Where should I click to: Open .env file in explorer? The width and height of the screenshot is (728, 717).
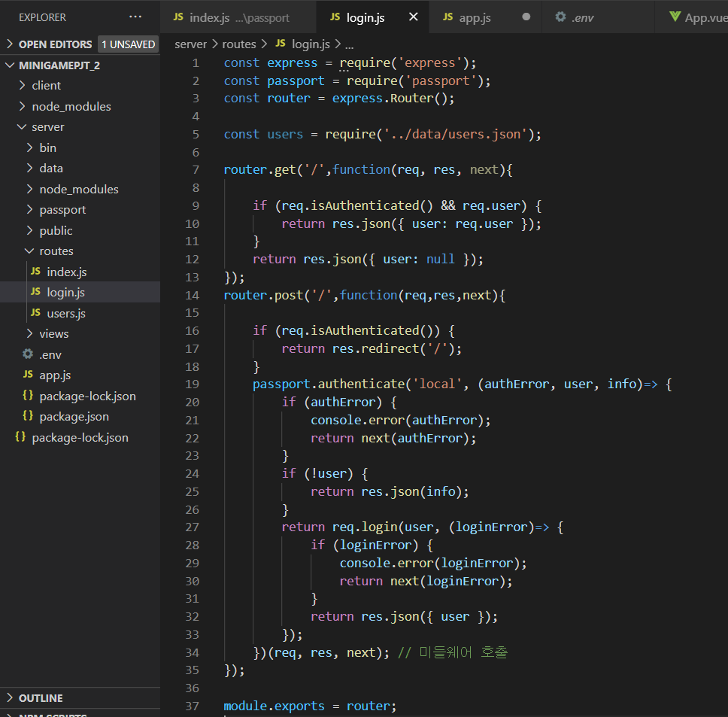point(80,354)
